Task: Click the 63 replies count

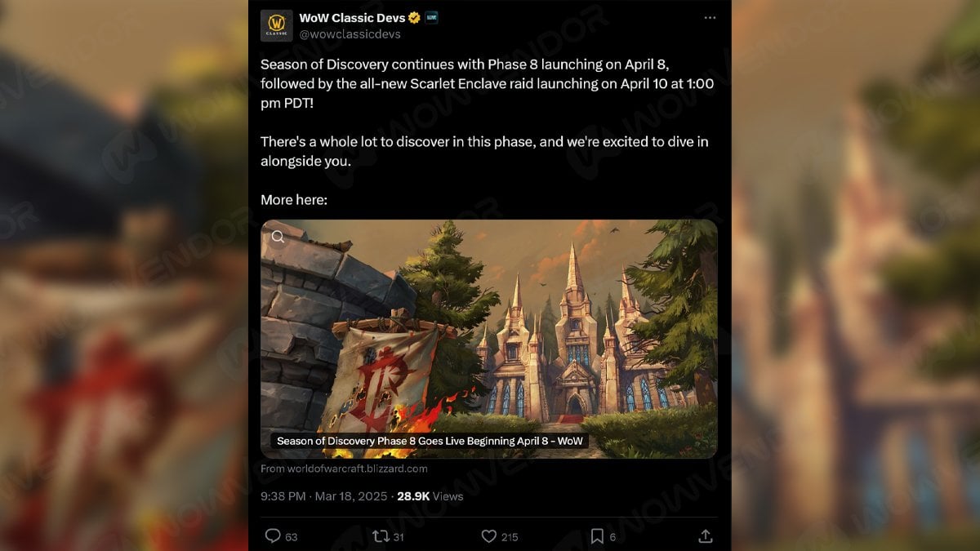Action: [x=292, y=537]
